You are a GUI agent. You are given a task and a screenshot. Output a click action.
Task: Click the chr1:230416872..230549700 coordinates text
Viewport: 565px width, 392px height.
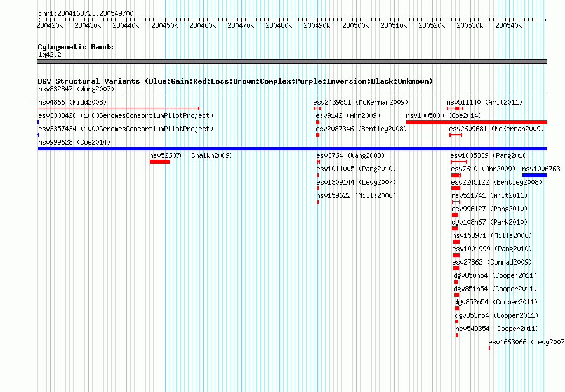point(86,13)
